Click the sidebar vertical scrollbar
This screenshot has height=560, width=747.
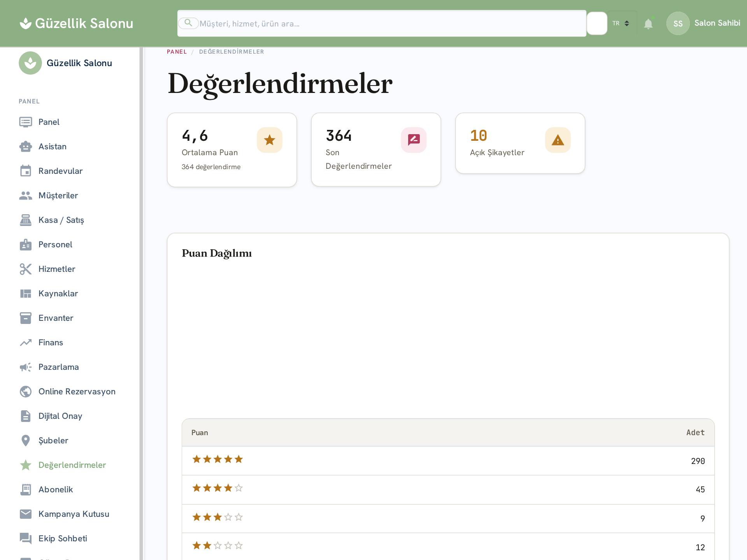pyautogui.click(x=142, y=304)
